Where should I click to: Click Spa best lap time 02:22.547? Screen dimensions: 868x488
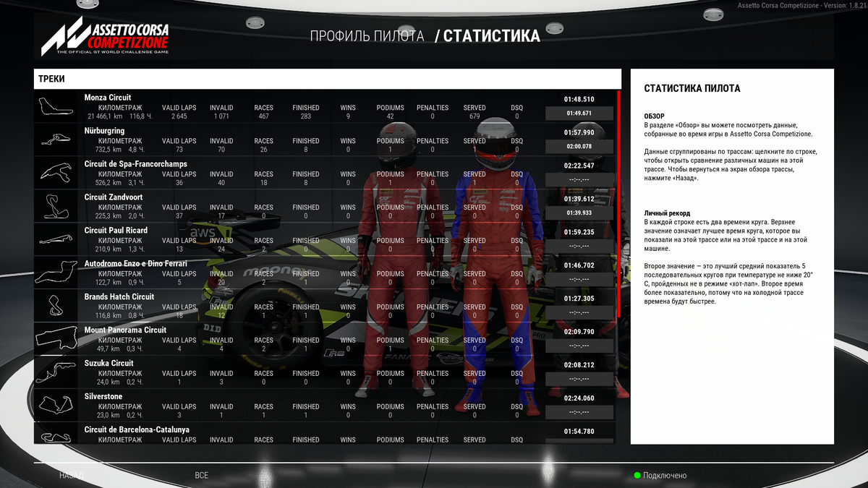pos(579,166)
